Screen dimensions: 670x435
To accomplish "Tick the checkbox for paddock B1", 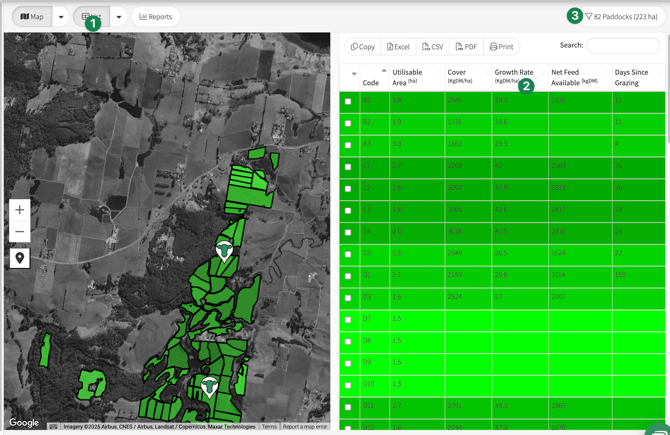I will 348,102.
